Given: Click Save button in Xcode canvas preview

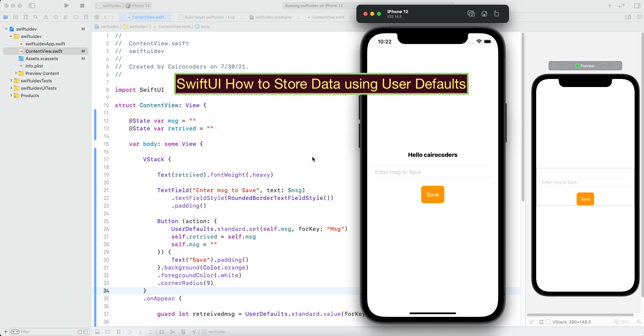Looking at the screenshot, I should pyautogui.click(x=585, y=199).
